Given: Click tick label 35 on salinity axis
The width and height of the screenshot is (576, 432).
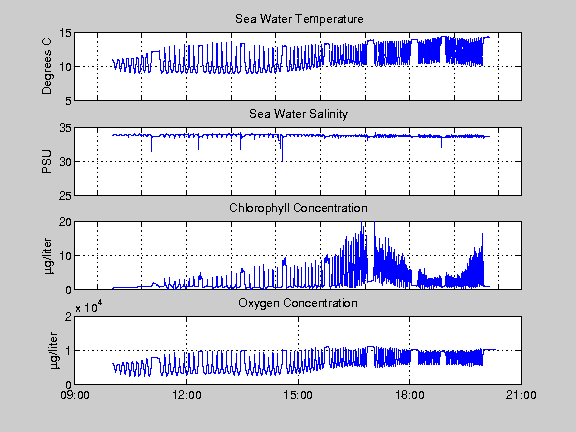Looking at the screenshot, I should 65,128.
